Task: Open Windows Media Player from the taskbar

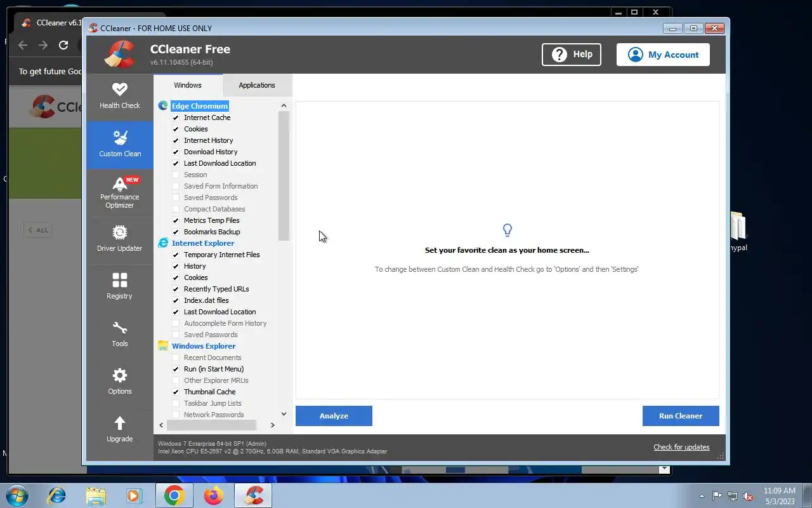Action: coord(134,495)
